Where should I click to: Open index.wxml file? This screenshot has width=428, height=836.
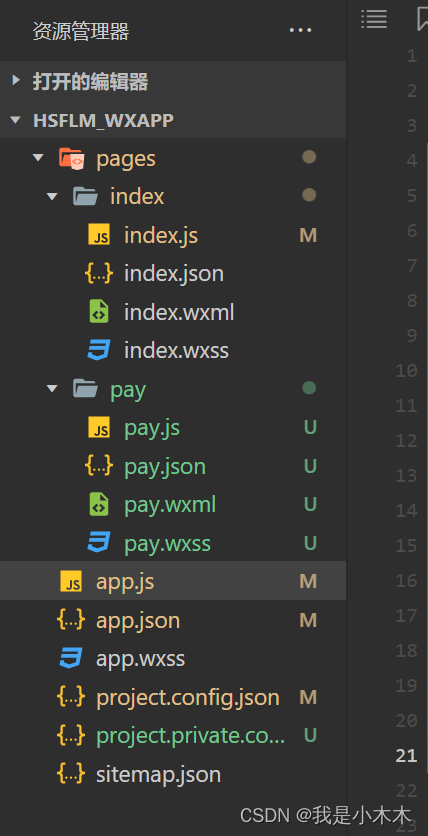click(x=179, y=312)
